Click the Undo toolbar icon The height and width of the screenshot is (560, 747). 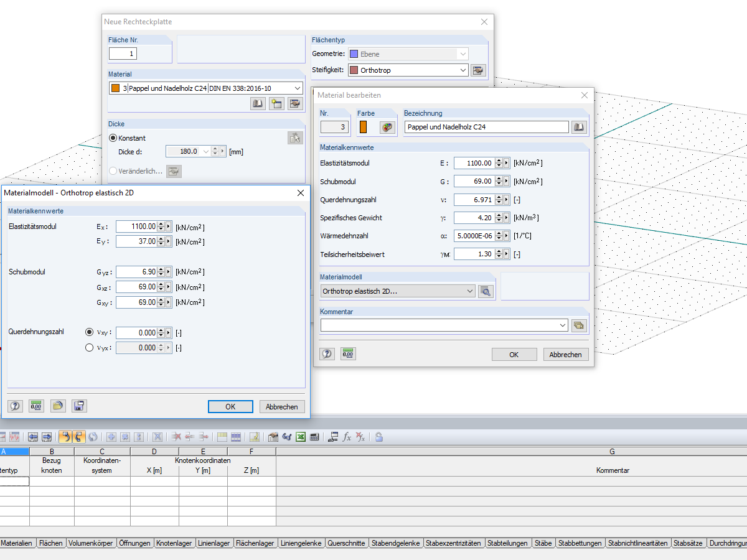point(66,437)
